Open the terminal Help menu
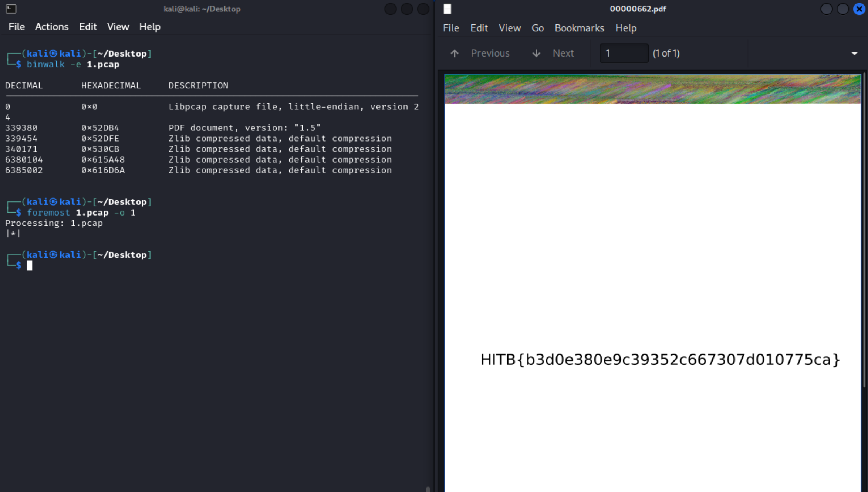This screenshot has height=492, width=868. coord(149,27)
